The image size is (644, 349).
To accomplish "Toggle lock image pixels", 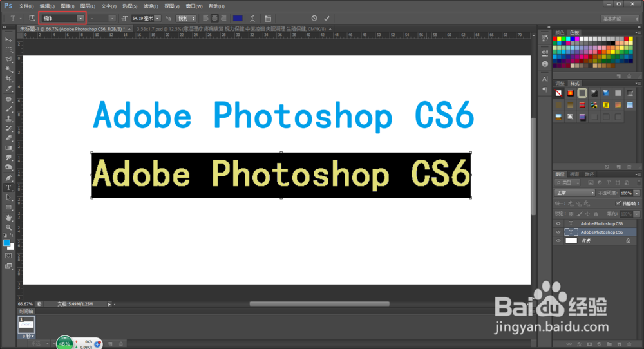I will tap(579, 214).
